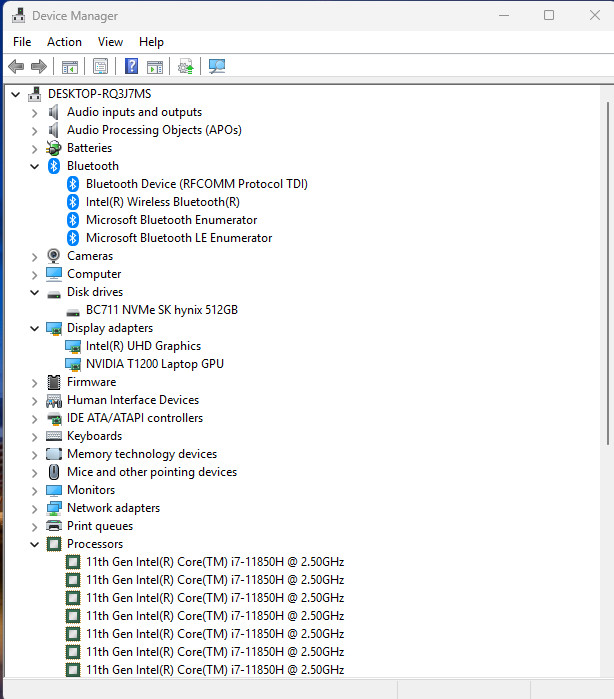Select first i7-11850H processor entry

(x=215, y=562)
